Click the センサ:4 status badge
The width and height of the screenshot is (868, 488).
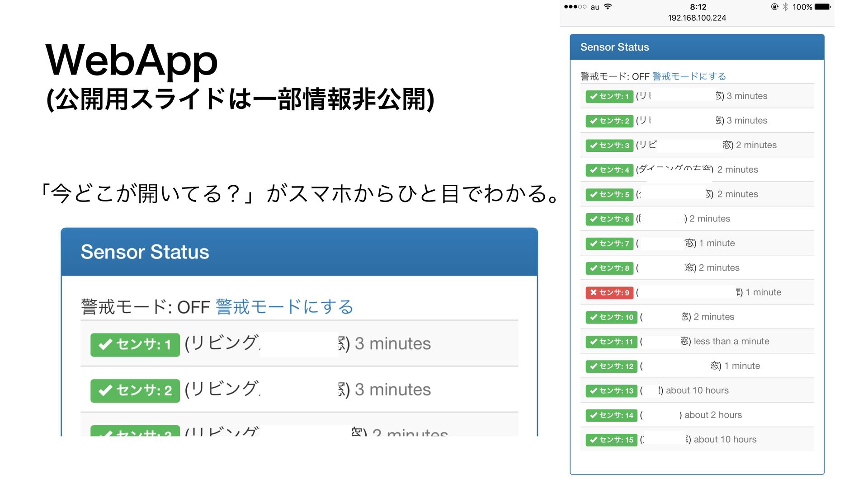tap(609, 170)
